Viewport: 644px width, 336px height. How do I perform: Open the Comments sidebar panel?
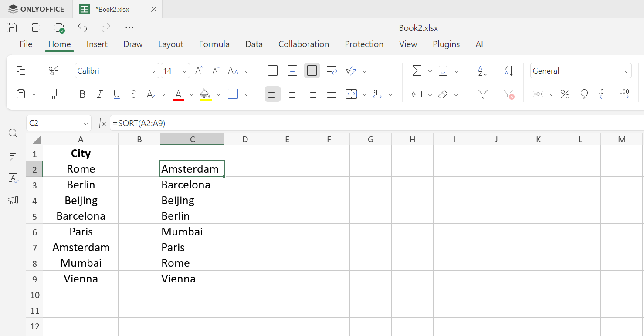(x=13, y=155)
